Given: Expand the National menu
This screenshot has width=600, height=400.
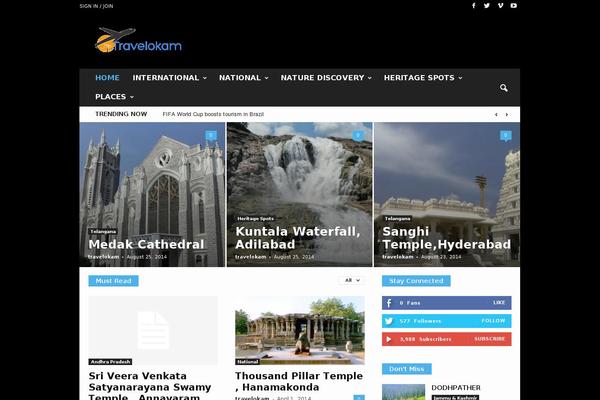Looking at the screenshot, I should [244, 78].
